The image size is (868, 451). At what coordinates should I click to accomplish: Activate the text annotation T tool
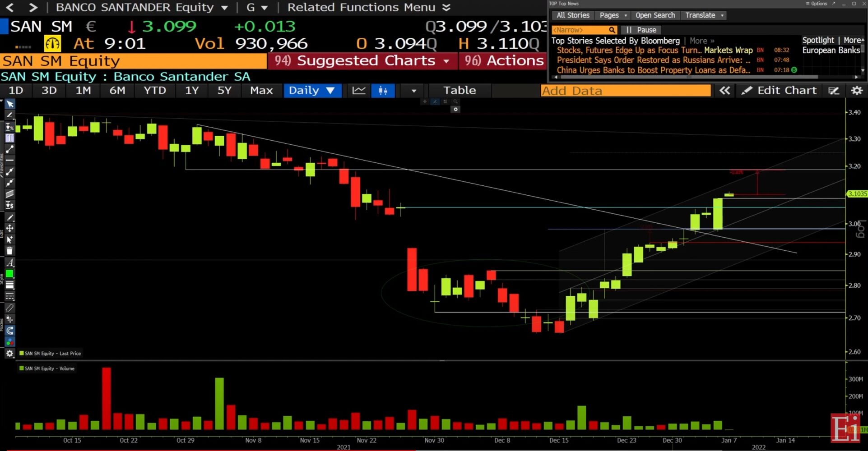tap(9, 138)
